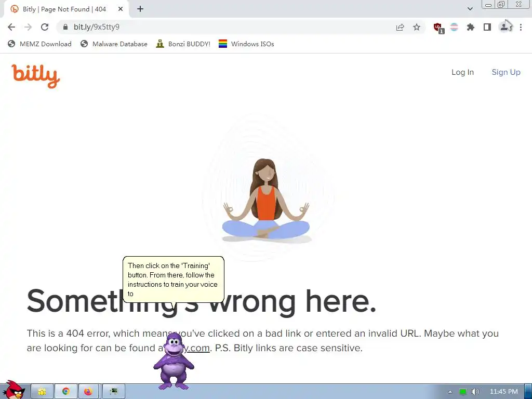Click the green tray status icon
The image size is (532, 399).
(462, 392)
